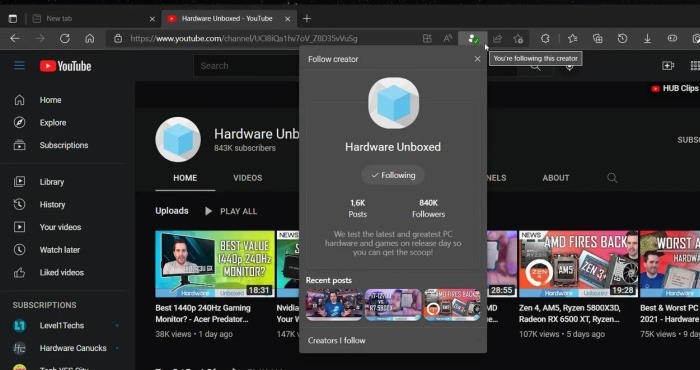700x370 pixels.
Task: Open the YouTube apps grid icon
Action: (695, 66)
